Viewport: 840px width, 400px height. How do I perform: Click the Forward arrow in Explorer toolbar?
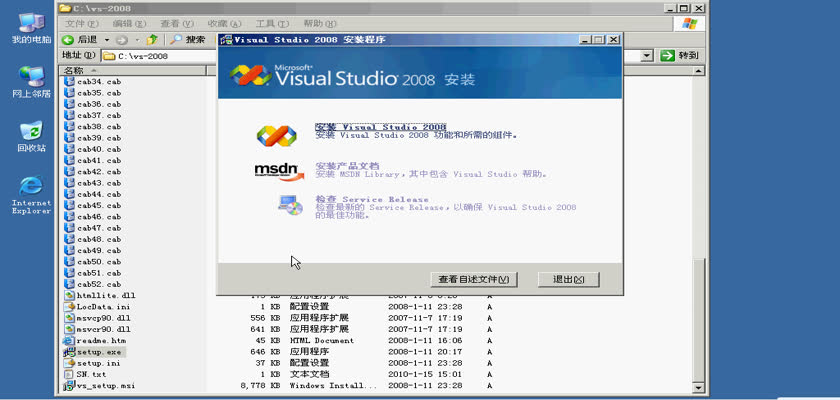122,40
